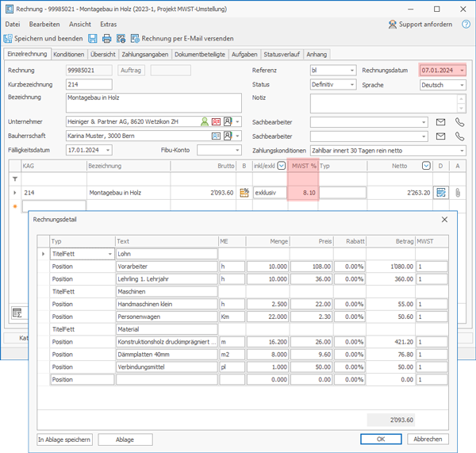Screen dimensions: 476x453
Task: Open the help question mark icon
Action: click(x=466, y=25)
